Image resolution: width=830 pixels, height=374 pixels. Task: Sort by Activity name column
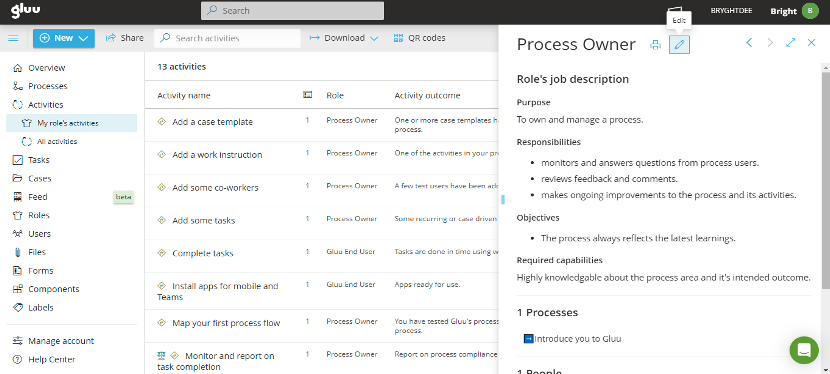(x=184, y=96)
